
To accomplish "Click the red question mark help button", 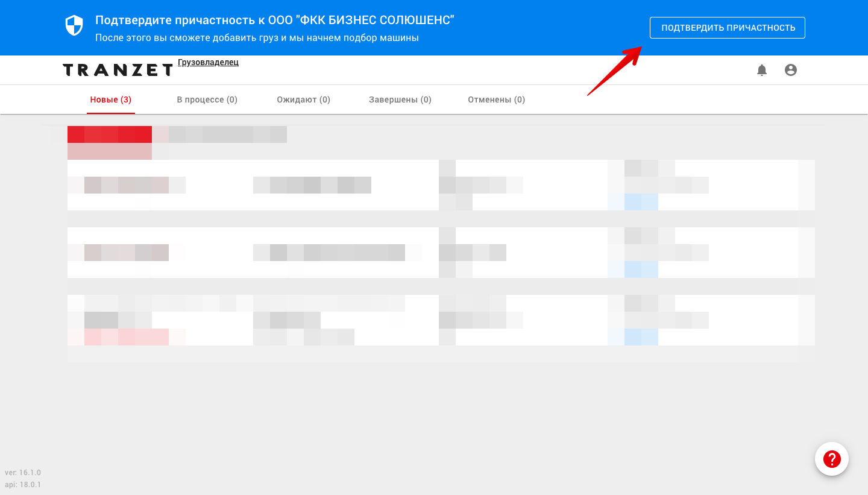I will coord(832,459).
